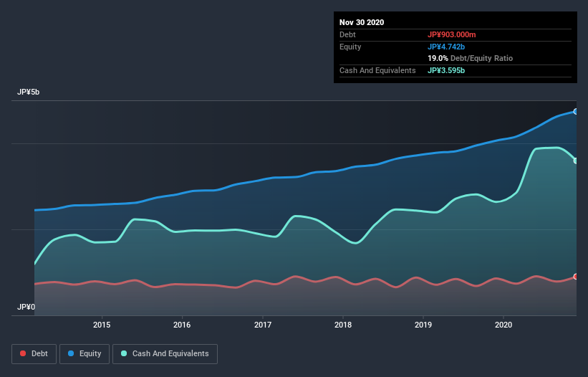This screenshot has height=377, width=588.
Task: Click the 2017 x-axis label
Action: pyautogui.click(x=263, y=325)
